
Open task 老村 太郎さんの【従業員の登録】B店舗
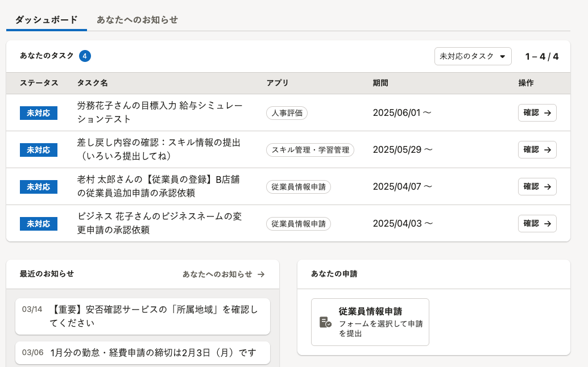click(x=158, y=186)
